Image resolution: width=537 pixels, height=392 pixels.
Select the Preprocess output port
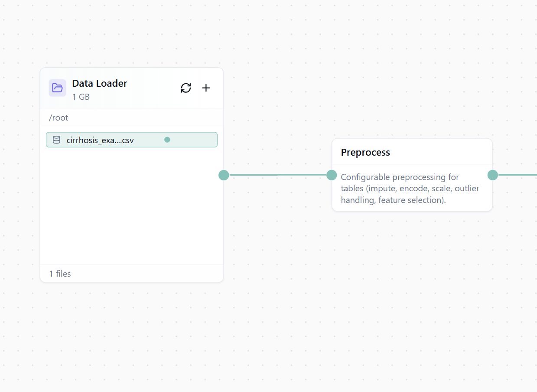493,175
